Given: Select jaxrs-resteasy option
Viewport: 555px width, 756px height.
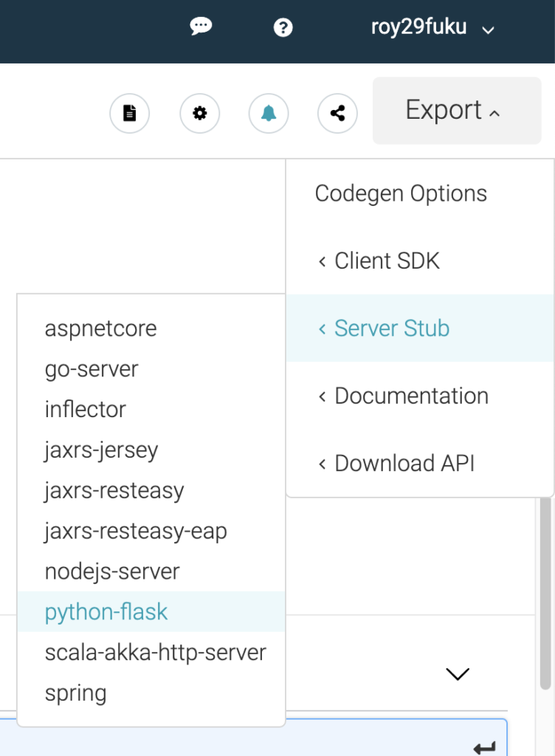Looking at the screenshot, I should [x=151, y=491].
